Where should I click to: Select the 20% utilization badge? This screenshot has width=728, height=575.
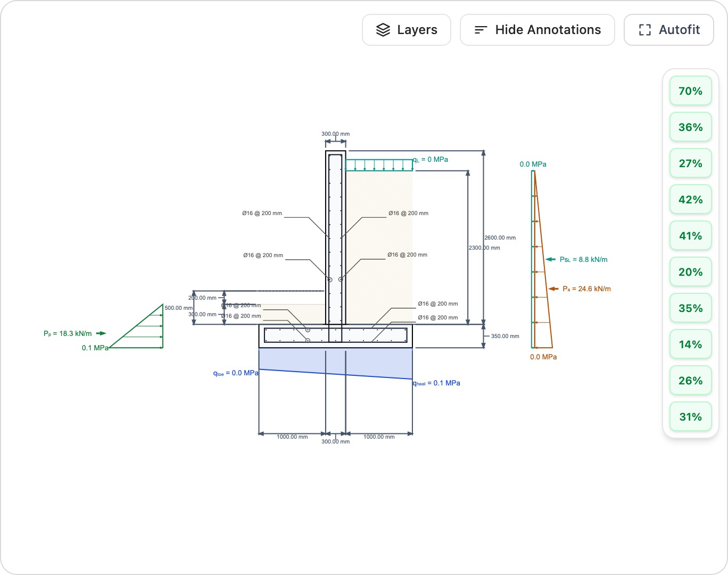[690, 272]
